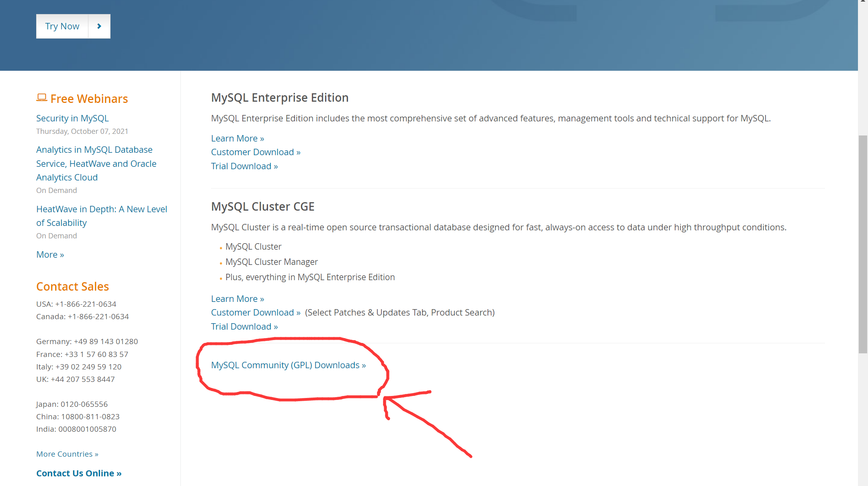Image resolution: width=868 pixels, height=486 pixels.
Task: Click More webinars link
Action: coord(50,254)
